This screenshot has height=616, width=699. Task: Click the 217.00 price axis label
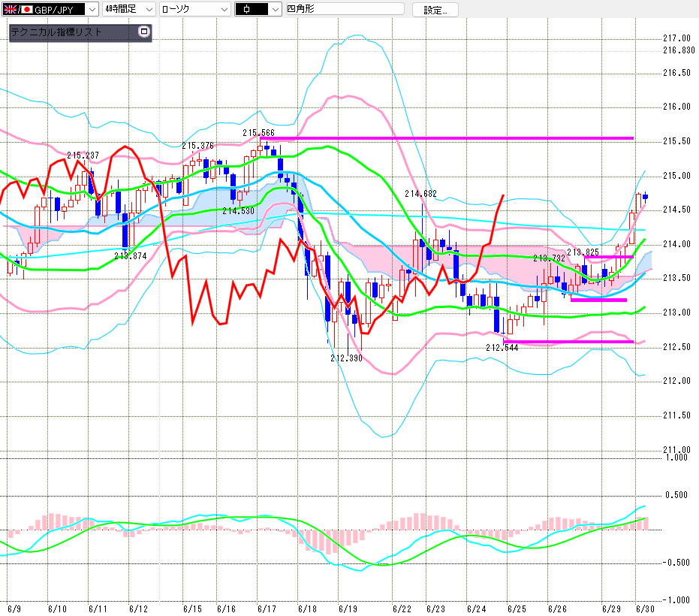676,38
